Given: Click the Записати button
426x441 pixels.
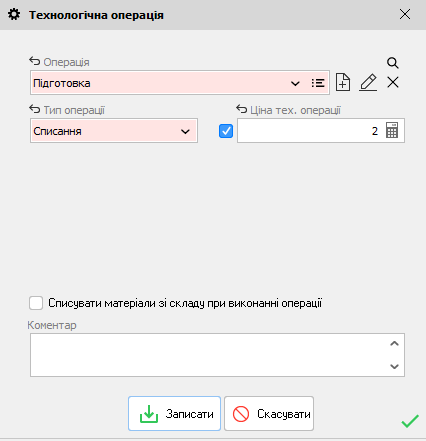Looking at the screenshot, I should [x=174, y=414].
